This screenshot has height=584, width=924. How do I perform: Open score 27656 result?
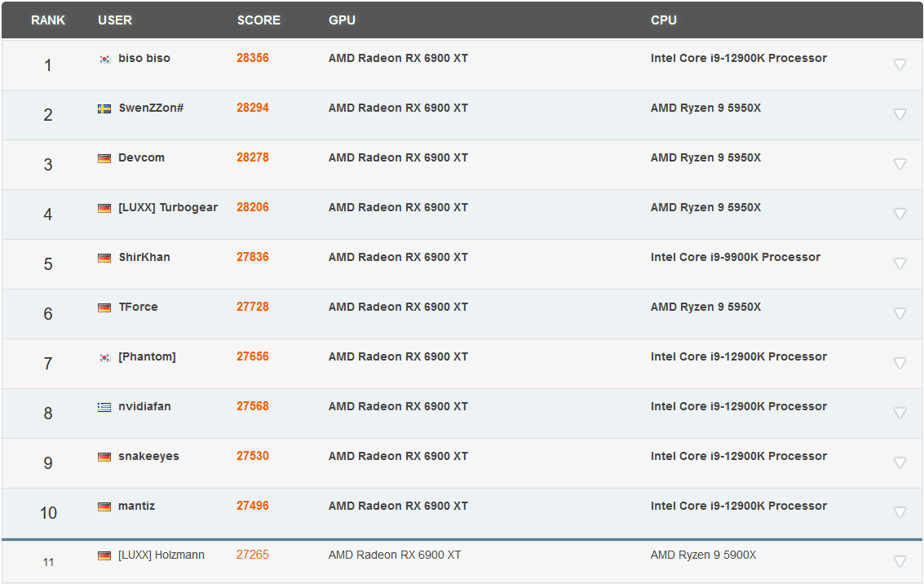[x=253, y=356]
